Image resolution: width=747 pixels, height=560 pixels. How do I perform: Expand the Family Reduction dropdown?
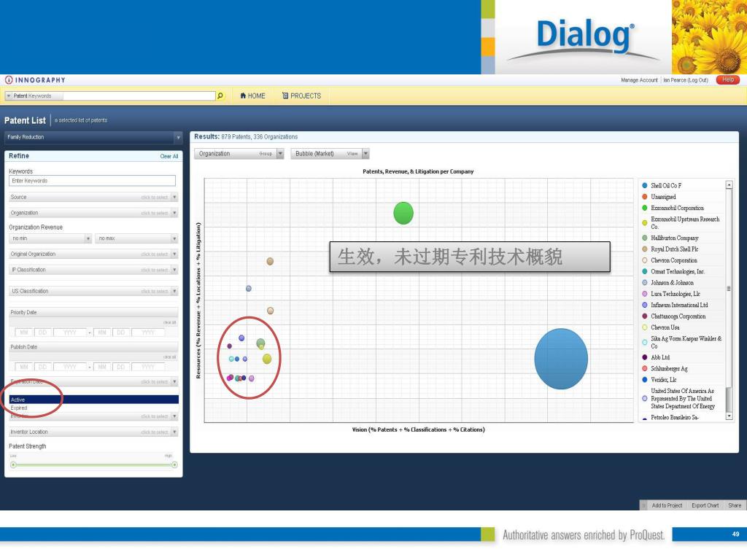pyautogui.click(x=93, y=137)
